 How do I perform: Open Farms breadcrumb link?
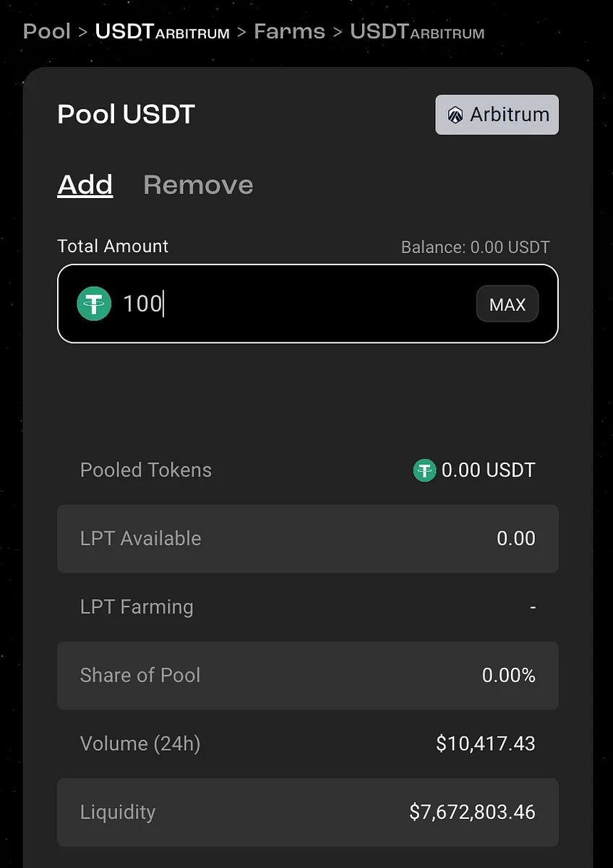[x=289, y=32]
